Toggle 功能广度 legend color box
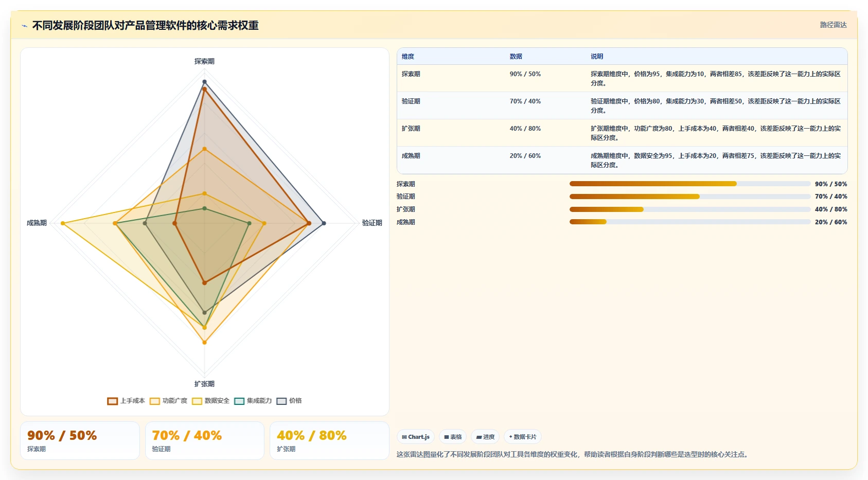 click(x=155, y=401)
